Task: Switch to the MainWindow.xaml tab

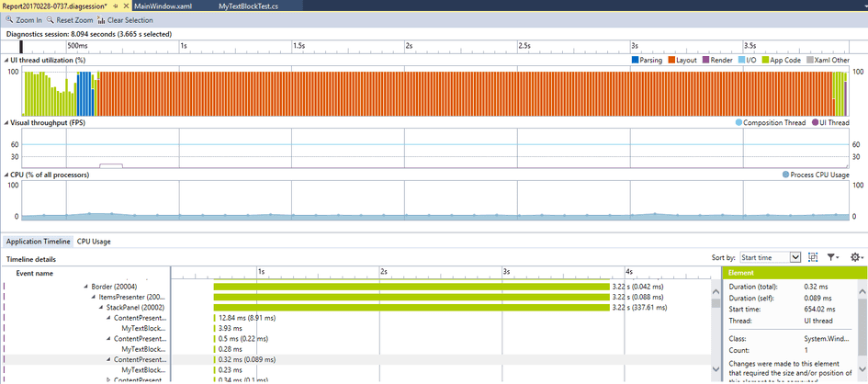Action: click(x=163, y=6)
